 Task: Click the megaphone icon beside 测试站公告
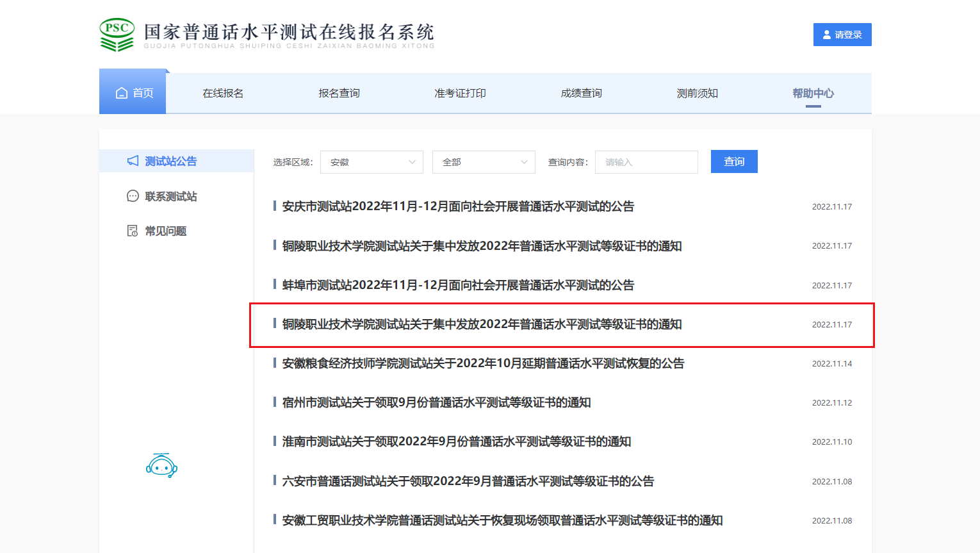pyautogui.click(x=133, y=161)
